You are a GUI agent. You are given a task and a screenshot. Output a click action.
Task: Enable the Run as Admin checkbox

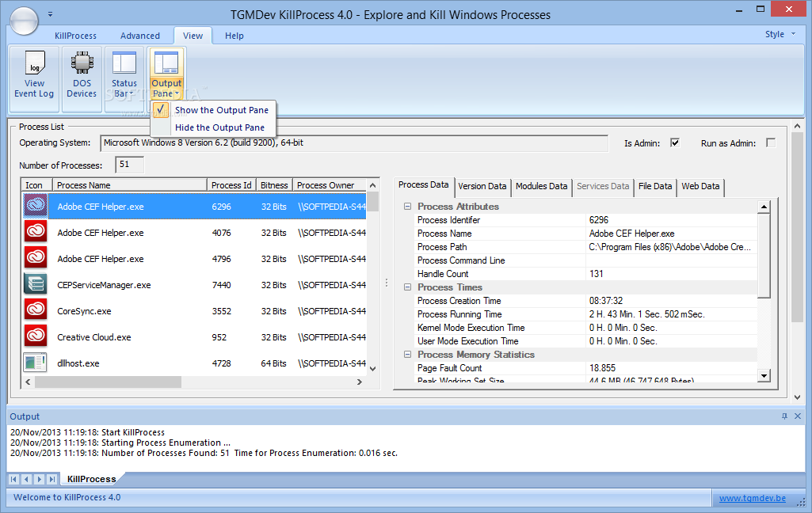point(771,142)
